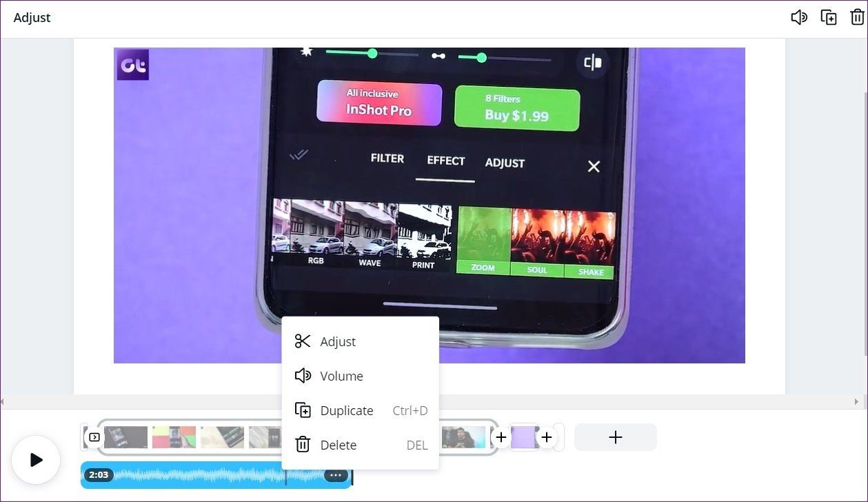Select the purple clip thumbnail in timeline
Screen dimensions: 868x502
tap(524, 437)
